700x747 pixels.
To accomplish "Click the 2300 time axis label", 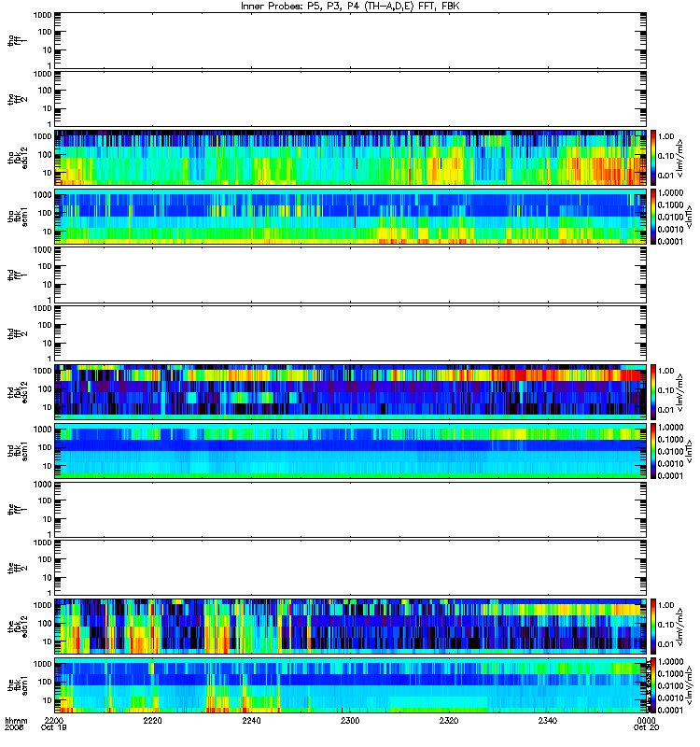I will [350, 720].
